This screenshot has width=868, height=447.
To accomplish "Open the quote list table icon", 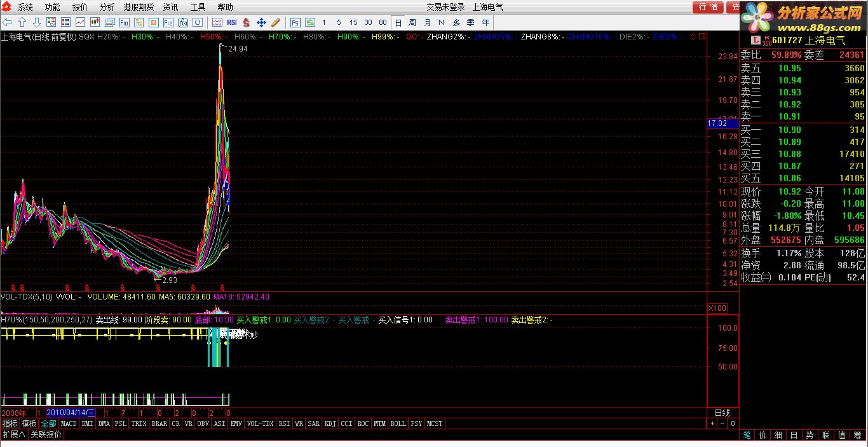I will (x=65, y=22).
